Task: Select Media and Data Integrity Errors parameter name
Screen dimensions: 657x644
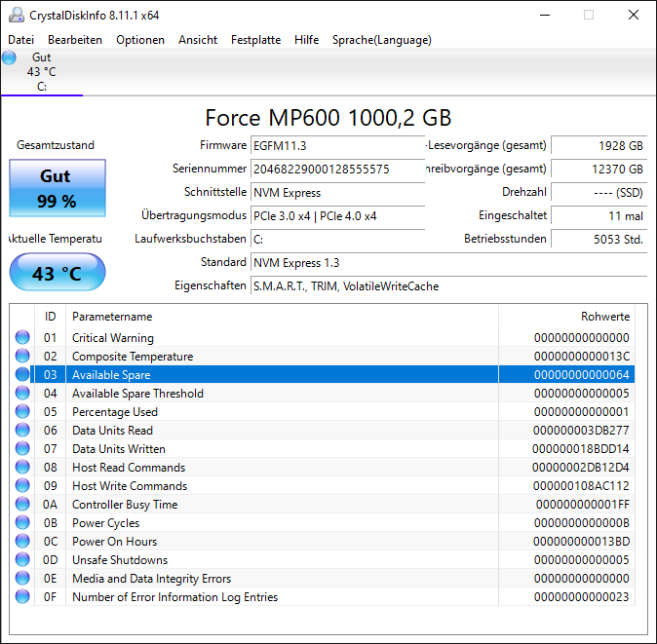Action: point(151,579)
